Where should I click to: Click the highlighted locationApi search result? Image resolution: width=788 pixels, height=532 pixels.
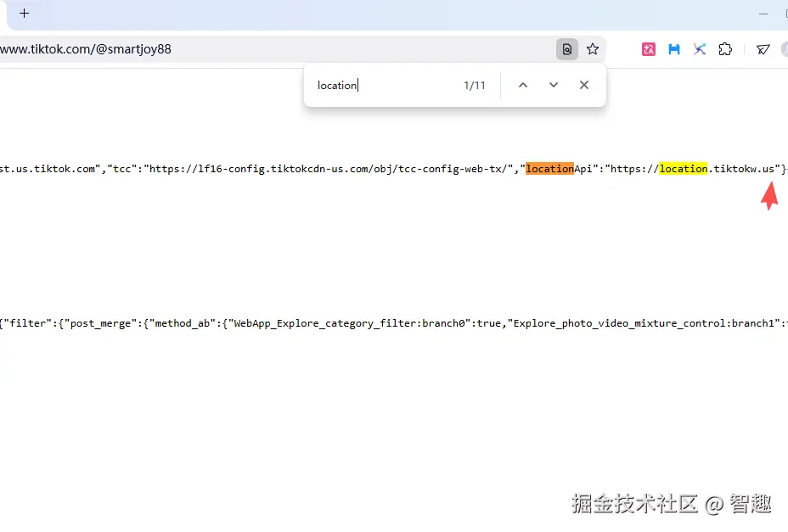point(549,168)
